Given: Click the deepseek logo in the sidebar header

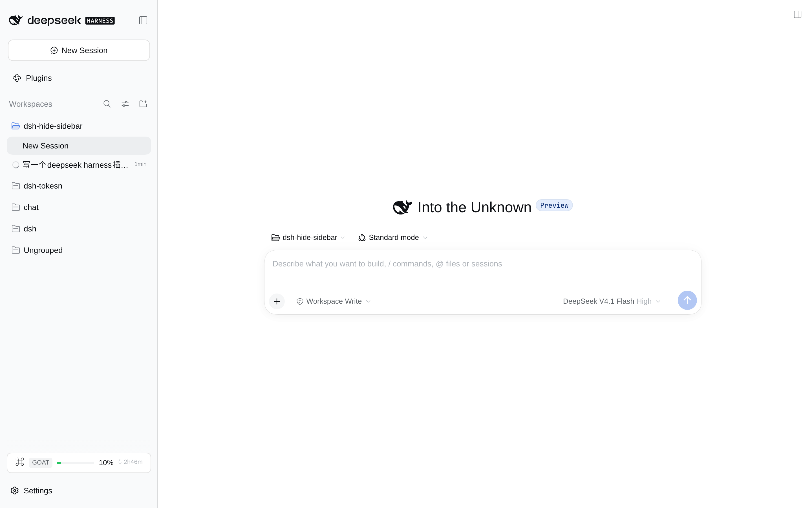Looking at the screenshot, I should point(45,20).
